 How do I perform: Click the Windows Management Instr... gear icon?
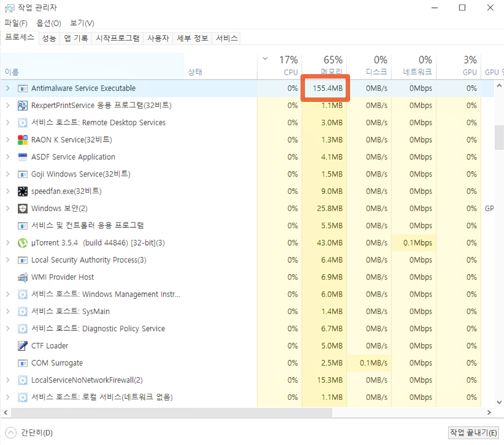point(22,295)
